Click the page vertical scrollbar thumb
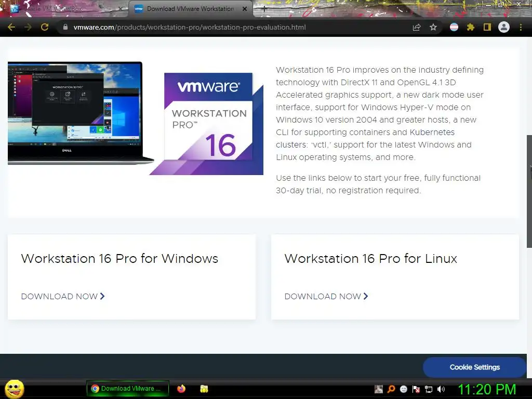The image size is (532, 399). pyautogui.click(x=529, y=191)
